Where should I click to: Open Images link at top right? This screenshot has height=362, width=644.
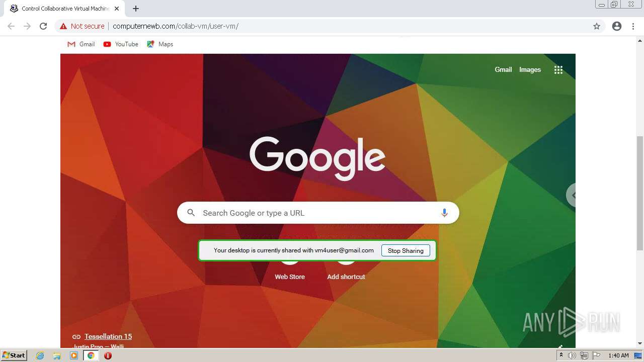coord(530,70)
